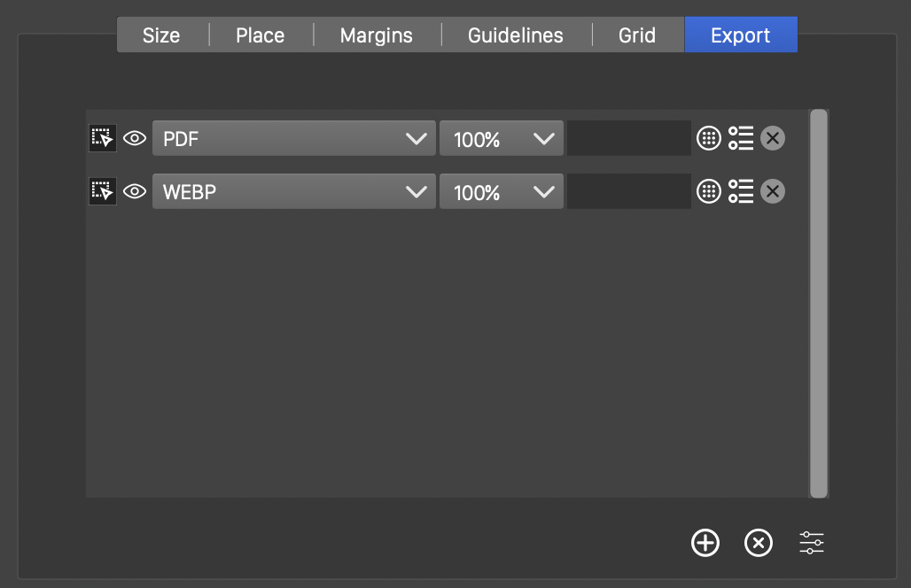911x588 pixels.
Task: Add a new export entry with the plus icon
Action: pos(705,543)
